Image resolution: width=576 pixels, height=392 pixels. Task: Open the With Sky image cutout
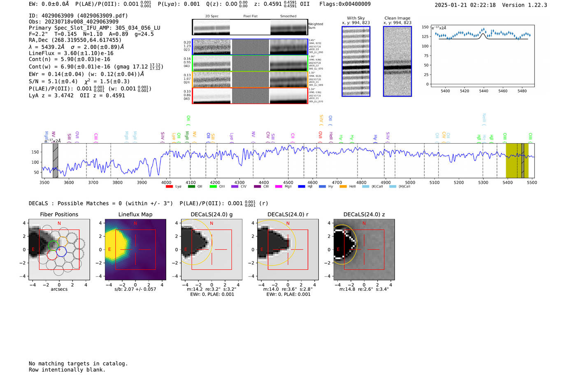coord(356,61)
